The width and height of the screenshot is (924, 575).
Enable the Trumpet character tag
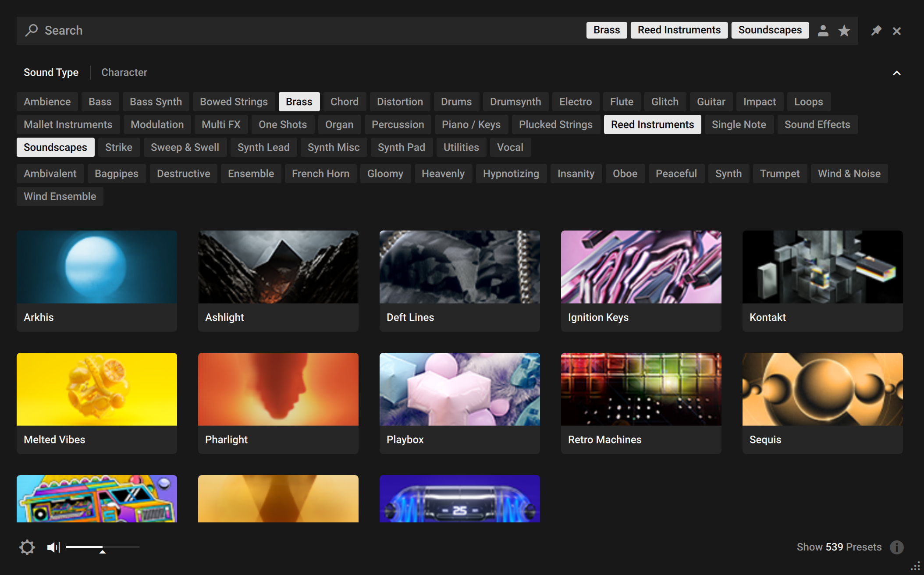coord(780,173)
